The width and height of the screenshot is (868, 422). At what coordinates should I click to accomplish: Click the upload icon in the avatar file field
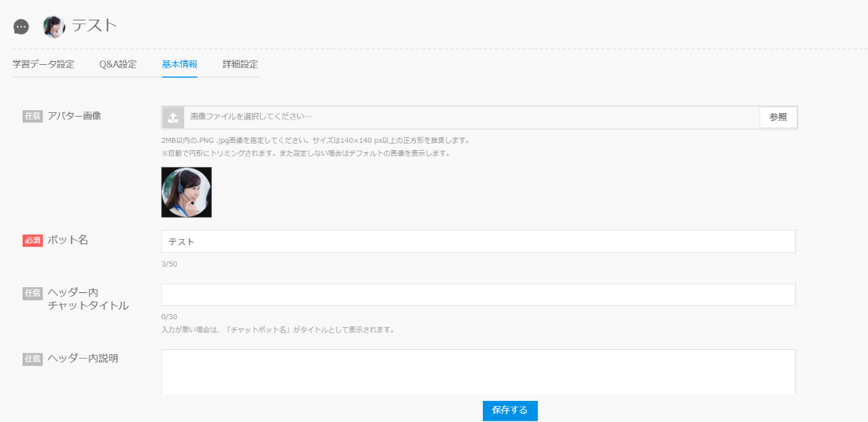point(173,117)
